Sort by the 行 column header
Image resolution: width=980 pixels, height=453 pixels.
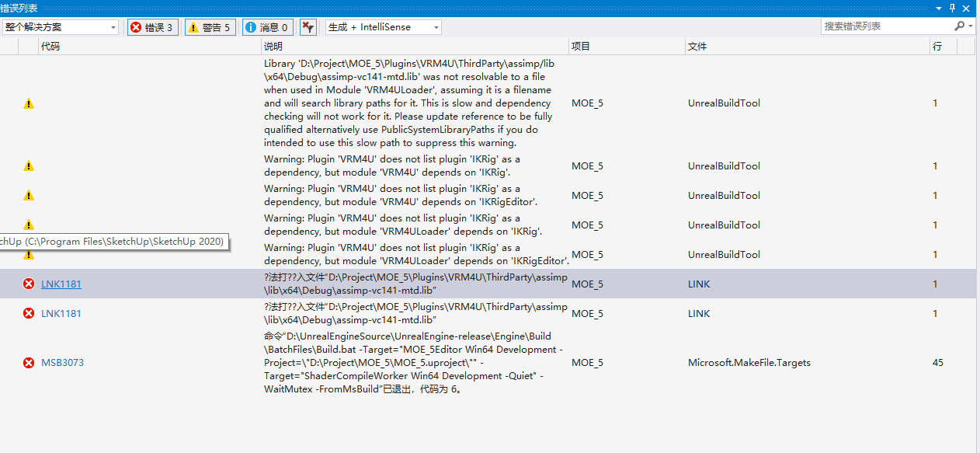[x=944, y=47]
